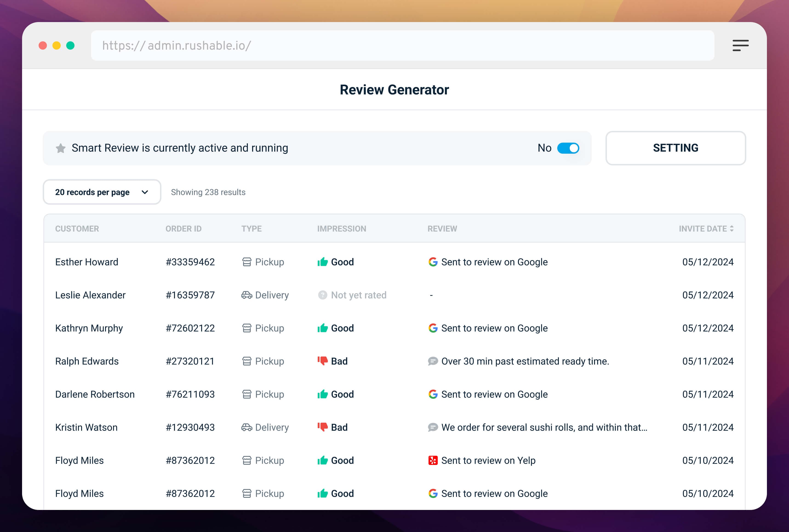The image size is (789, 532).
Task: Open order #33359462 link
Action: 190,262
